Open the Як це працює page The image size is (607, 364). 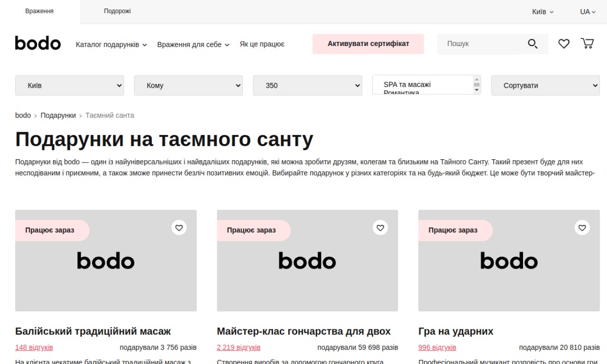(262, 44)
